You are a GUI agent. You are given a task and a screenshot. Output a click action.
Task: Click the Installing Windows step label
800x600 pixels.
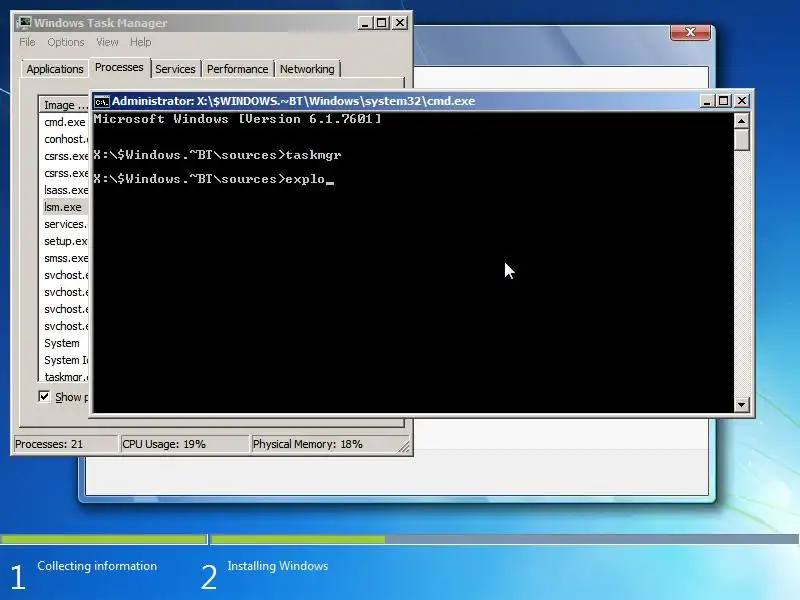278,566
